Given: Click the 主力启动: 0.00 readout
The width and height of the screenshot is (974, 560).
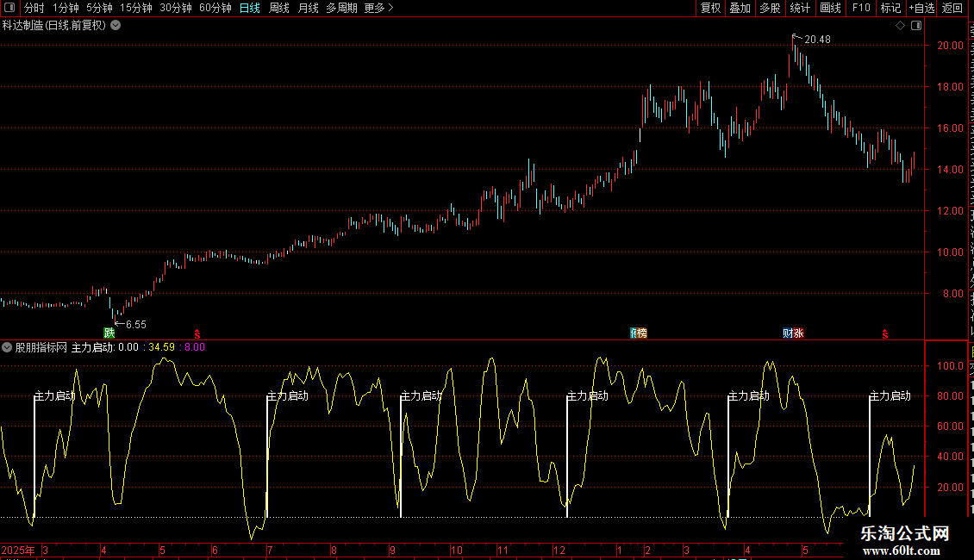Looking at the screenshot, I should [105, 348].
